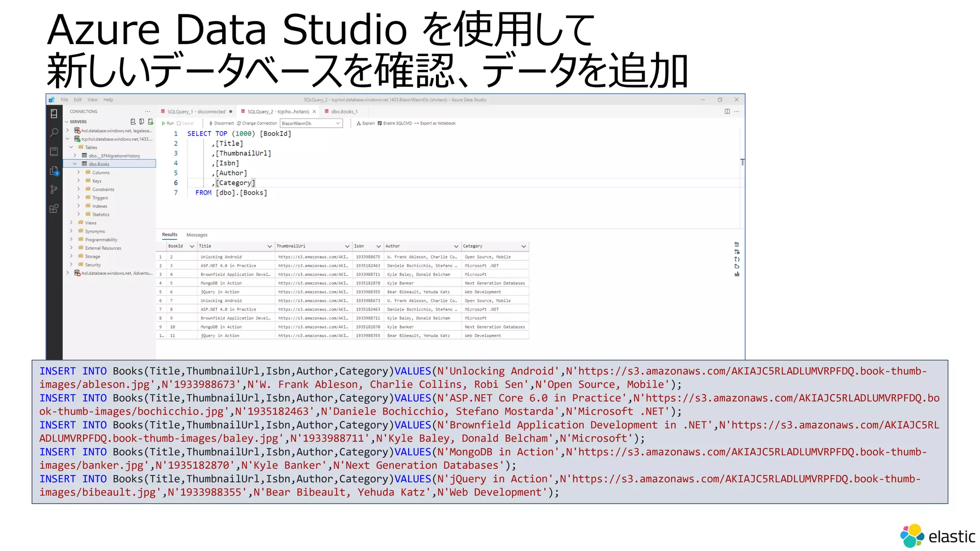The image size is (980, 551).
Task: Click the New Server Group icon
Action: tap(142, 121)
